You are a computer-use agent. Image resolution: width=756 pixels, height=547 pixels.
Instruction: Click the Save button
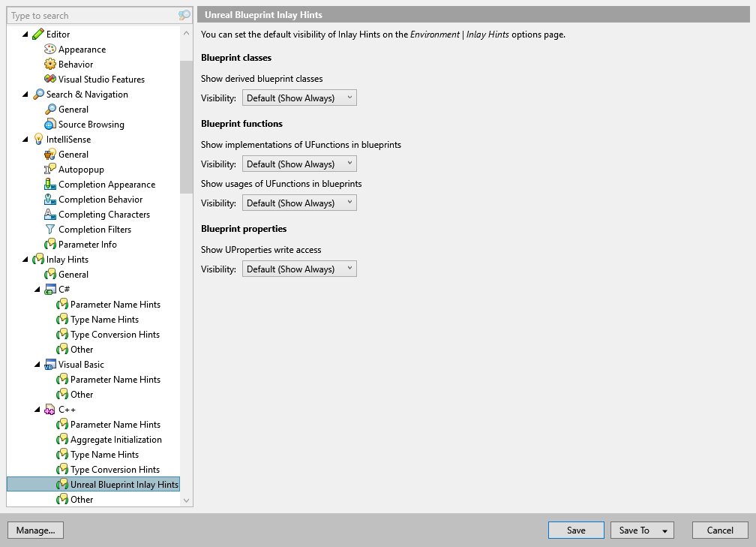tap(576, 530)
